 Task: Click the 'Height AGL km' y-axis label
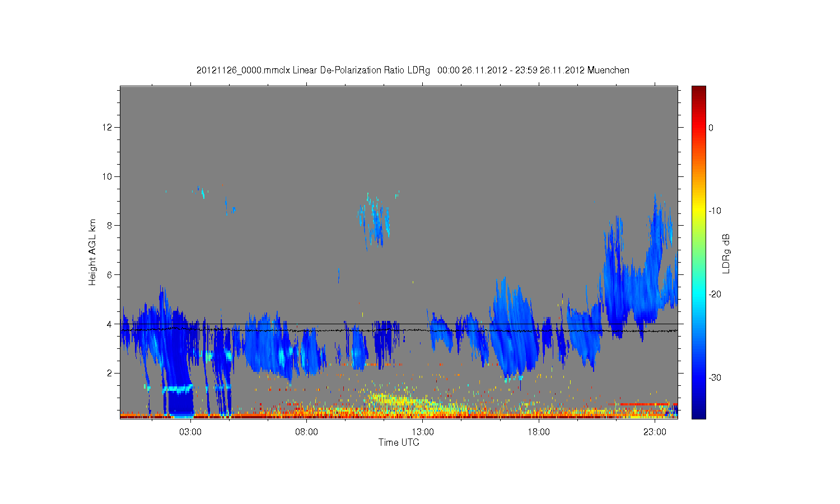click(x=92, y=252)
